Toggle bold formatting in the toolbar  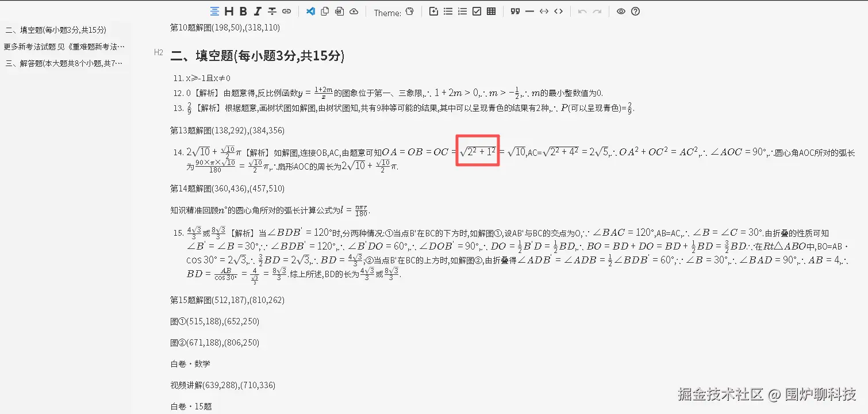243,11
